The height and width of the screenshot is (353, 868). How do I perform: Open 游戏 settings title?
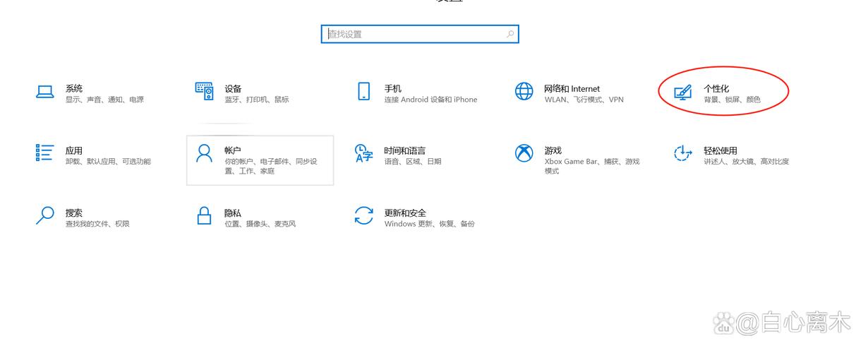[x=553, y=150]
